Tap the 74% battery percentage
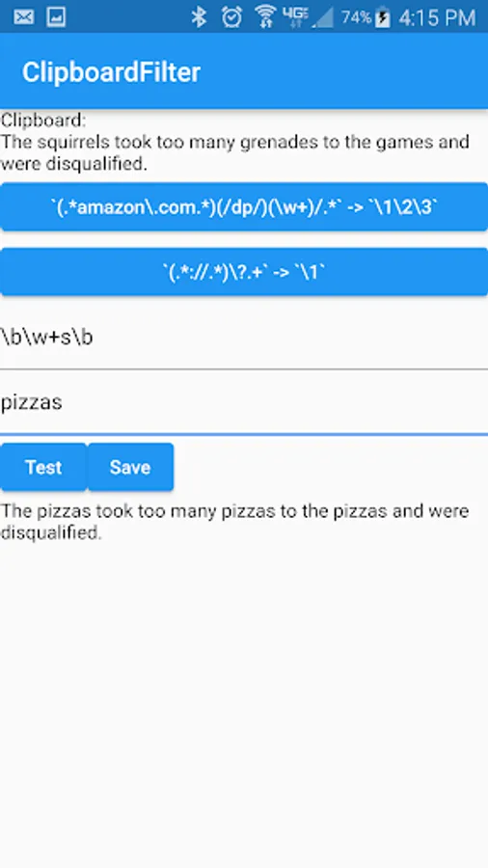Viewport: 488px width, 868px height. pyautogui.click(x=356, y=17)
